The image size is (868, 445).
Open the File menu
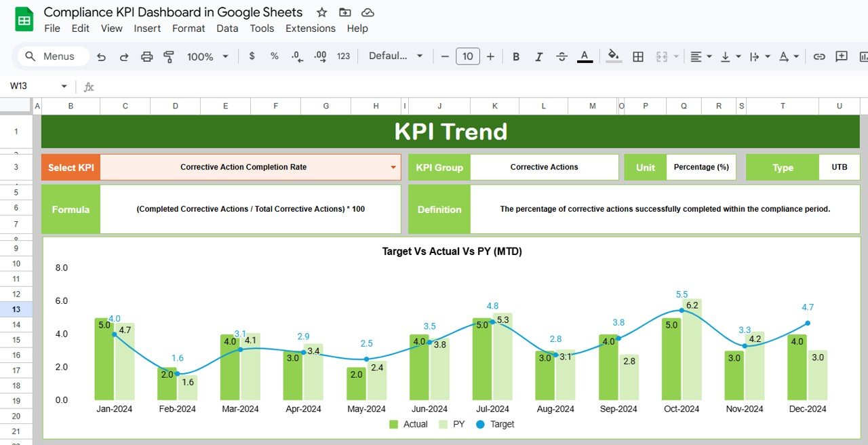[52, 28]
